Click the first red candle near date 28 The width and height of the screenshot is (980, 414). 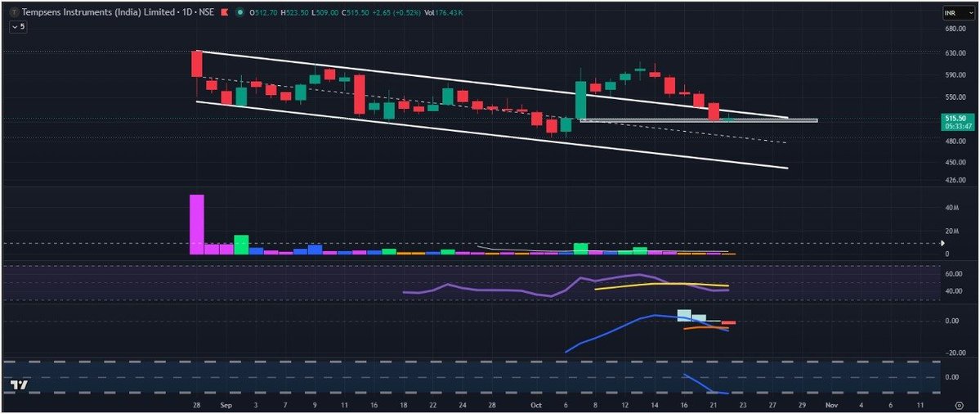click(x=197, y=64)
